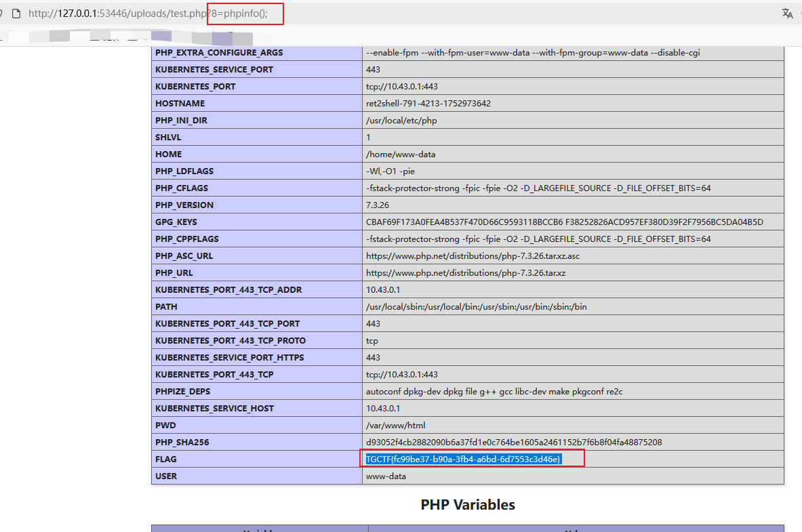Click the translate page icon
This screenshot has height=532, width=802.
click(788, 14)
